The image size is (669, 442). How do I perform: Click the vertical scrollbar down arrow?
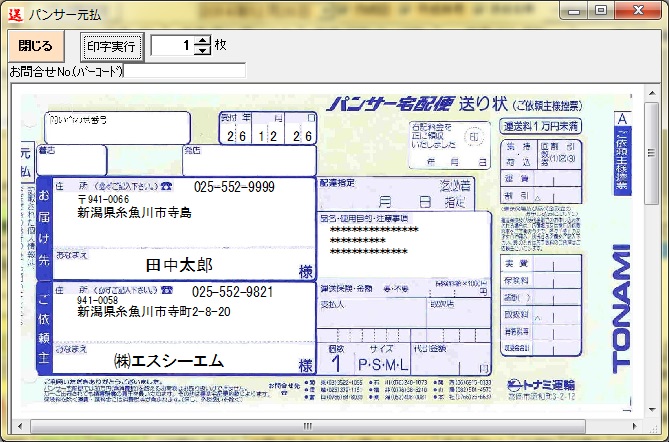652,410
